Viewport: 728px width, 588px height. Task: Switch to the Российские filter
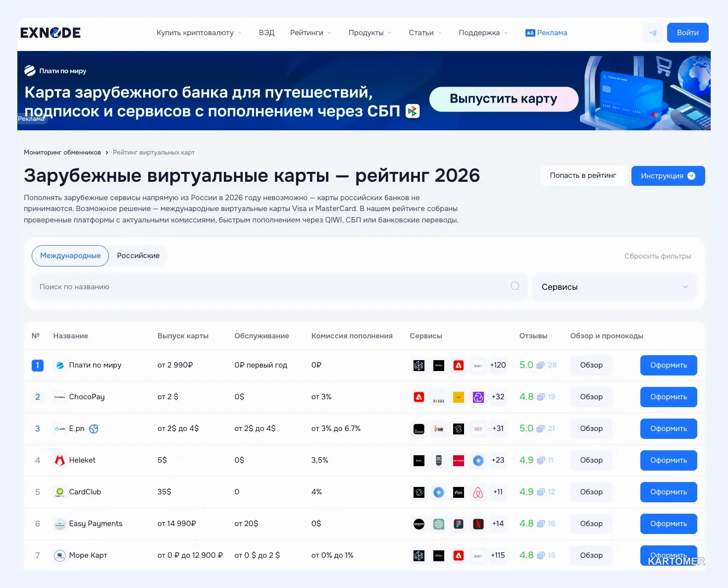pos(138,256)
